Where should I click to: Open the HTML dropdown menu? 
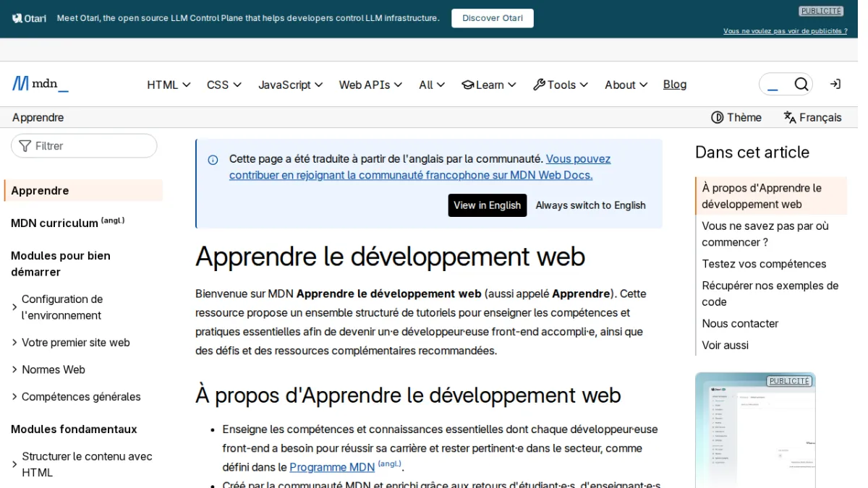pos(169,85)
